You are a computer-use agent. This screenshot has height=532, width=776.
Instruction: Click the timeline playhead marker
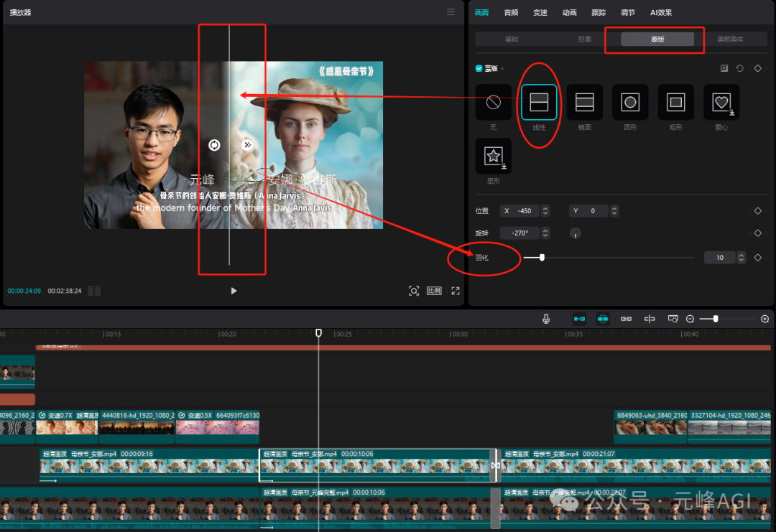319,333
